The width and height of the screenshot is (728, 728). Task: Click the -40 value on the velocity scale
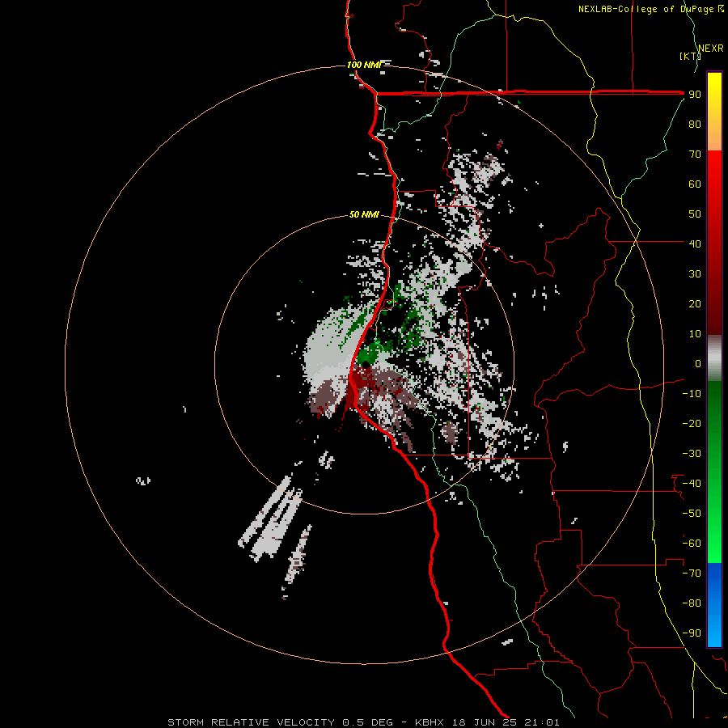[x=692, y=484]
